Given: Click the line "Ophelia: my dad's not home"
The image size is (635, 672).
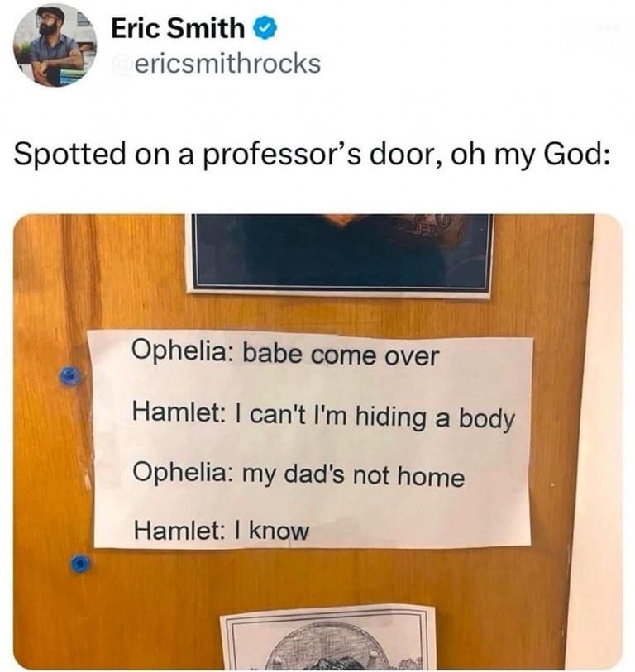Looking at the screenshot, I should [x=298, y=474].
